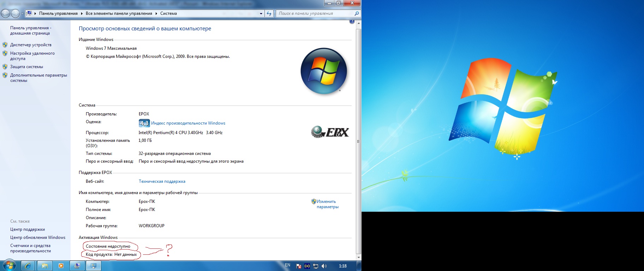The image size is (644, 271).
Task: Click shield icon beside Защита системы
Action: tap(5, 67)
